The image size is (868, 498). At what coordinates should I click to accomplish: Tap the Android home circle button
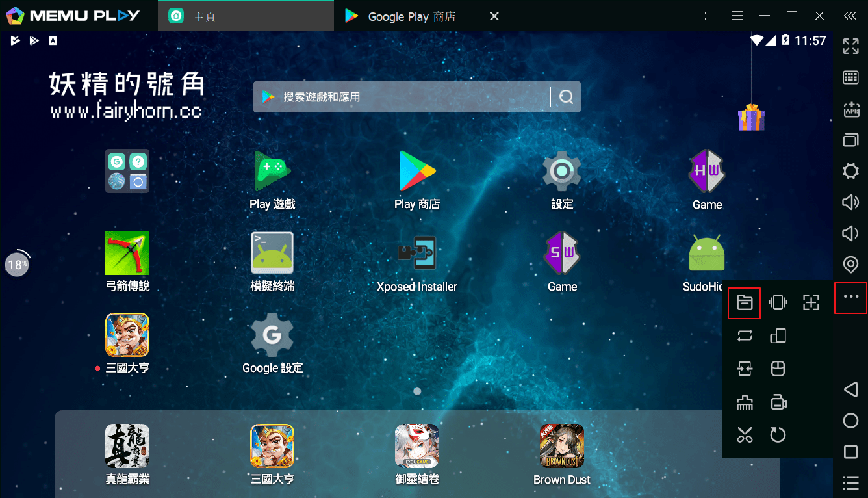tap(850, 421)
